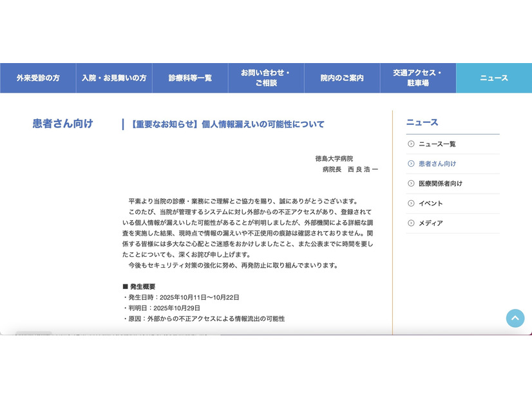Viewport: 532px width, 399px height.
Task: Open the 診療科等一覧 menu
Action: click(x=190, y=78)
